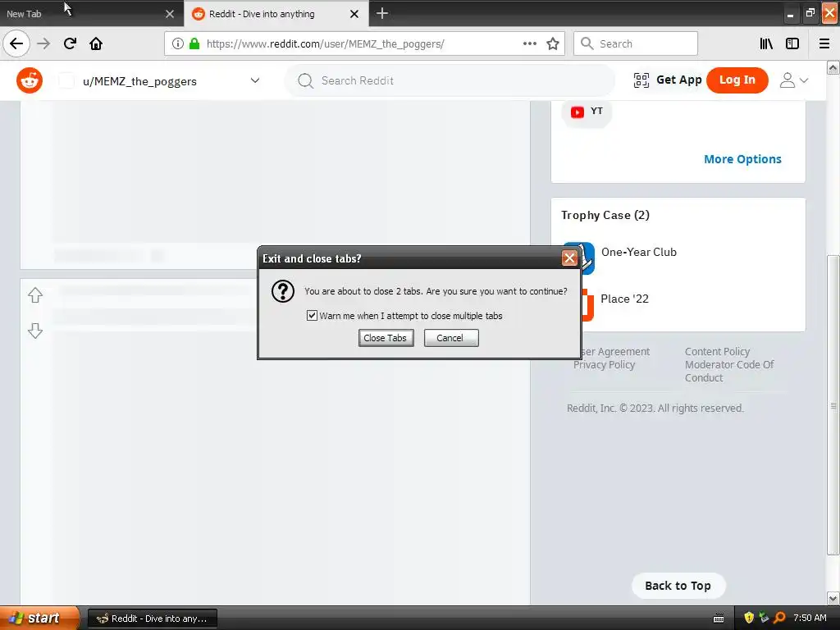Open Moderator Code Of Conduct link

click(x=729, y=371)
